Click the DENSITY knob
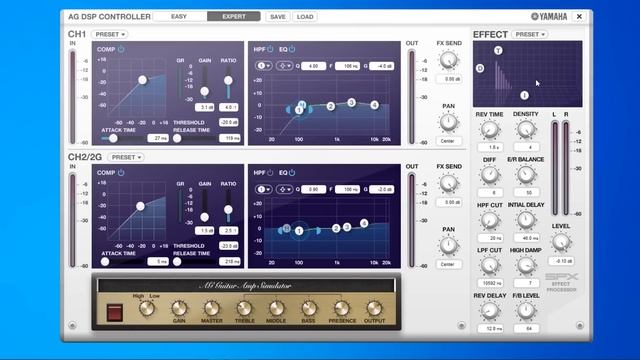 point(526,130)
